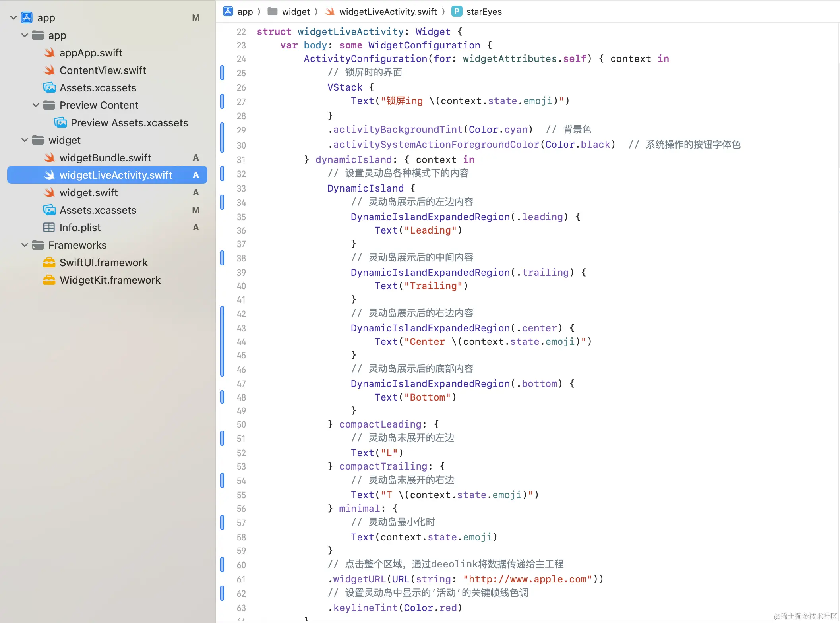The image size is (840, 623).
Task: Click the Swift icon beside widgetBundle.swift
Action: 49,158
